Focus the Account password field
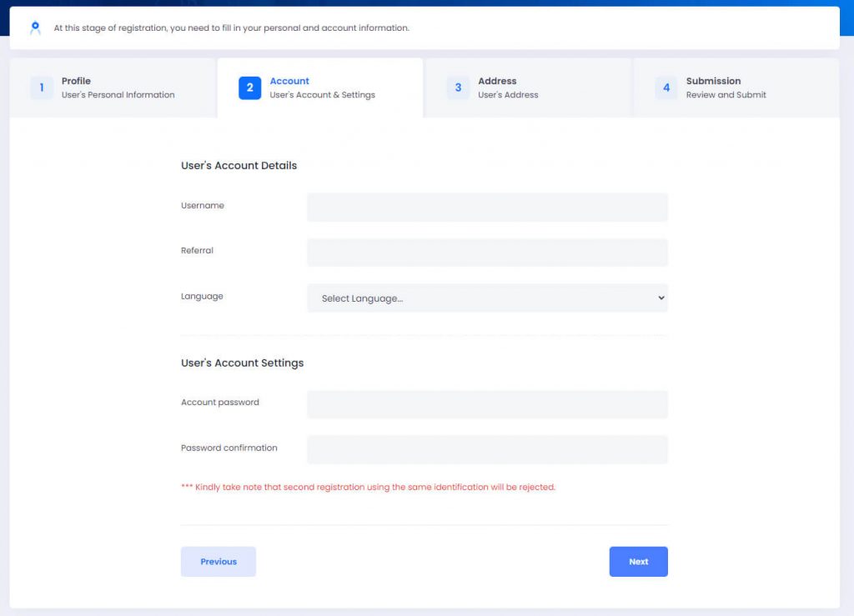The width and height of the screenshot is (854, 616). coord(487,404)
